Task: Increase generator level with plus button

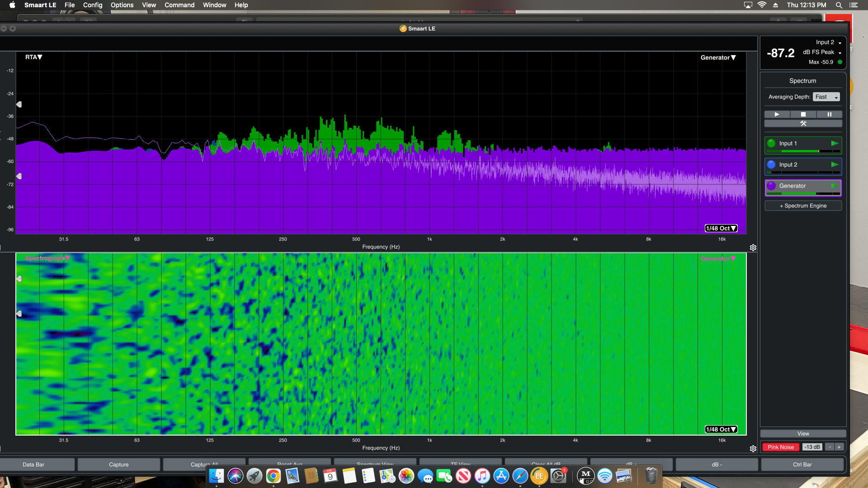Action: coord(839,447)
